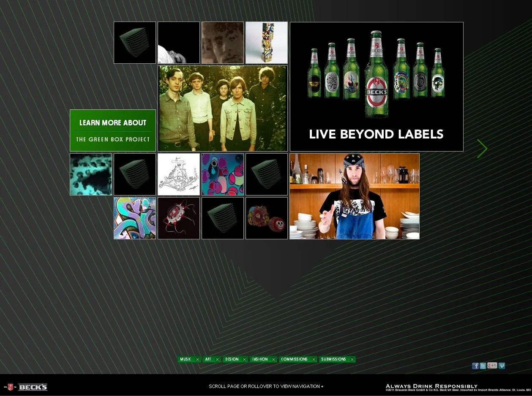Screen dimensions: 532x396
Task: Open the Facebook share icon
Action: coord(475,366)
